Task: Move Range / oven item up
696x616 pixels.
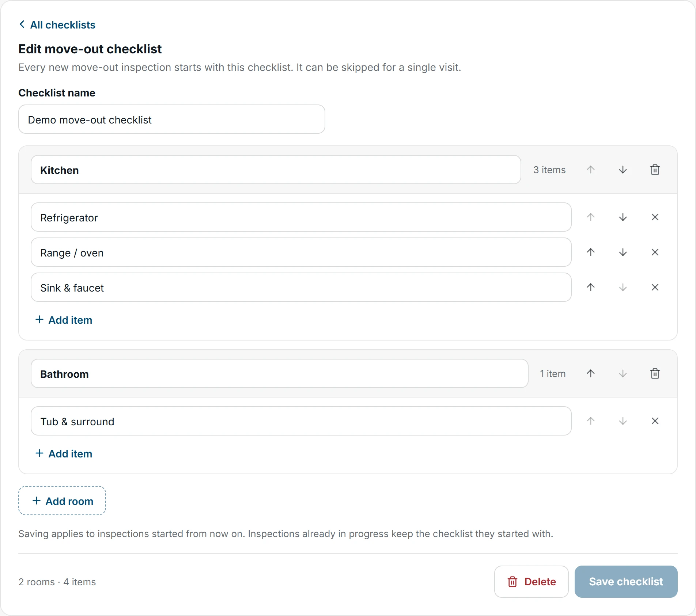Action: tap(591, 252)
